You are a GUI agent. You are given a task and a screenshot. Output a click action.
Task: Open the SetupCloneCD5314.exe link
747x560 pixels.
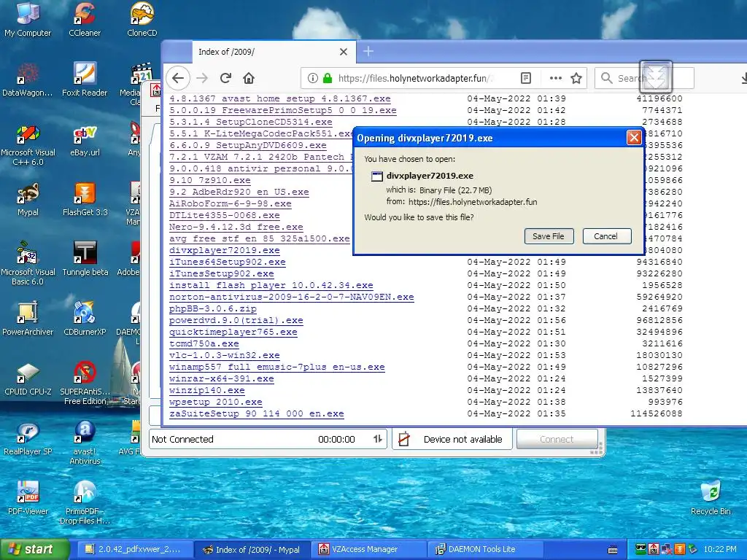251,122
